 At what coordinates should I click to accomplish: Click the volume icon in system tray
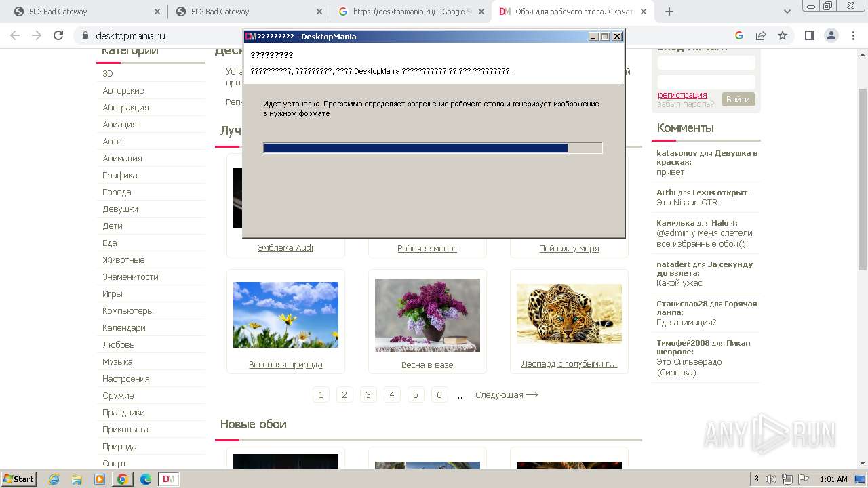point(772,479)
